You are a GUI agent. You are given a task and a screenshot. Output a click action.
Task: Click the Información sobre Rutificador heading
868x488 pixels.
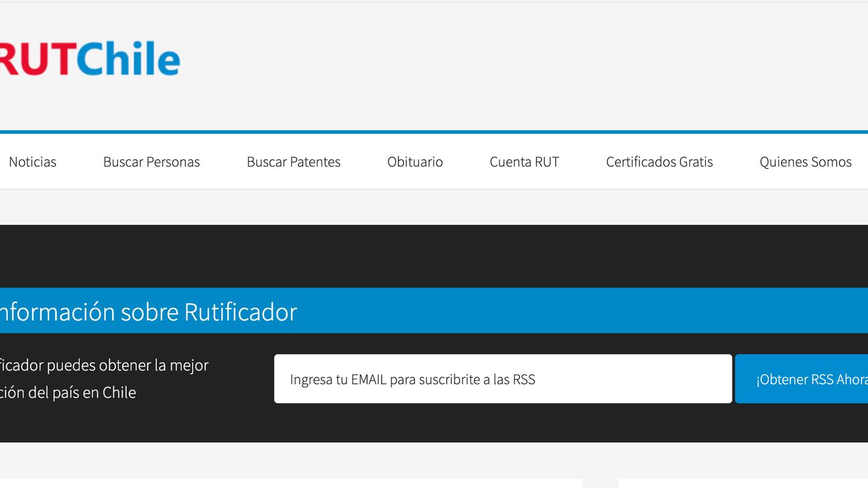click(148, 311)
